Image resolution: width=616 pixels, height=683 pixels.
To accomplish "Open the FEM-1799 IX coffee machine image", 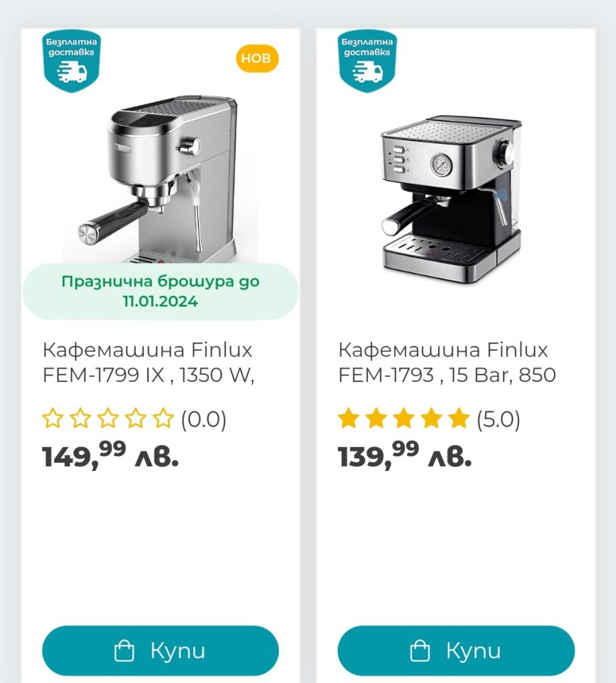I will click(161, 179).
